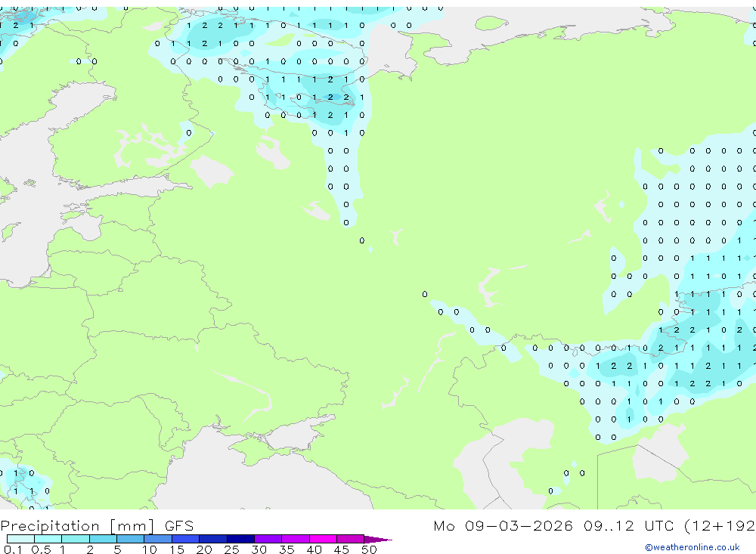Click legend label '50'
The image size is (756, 554).
(x=369, y=549)
